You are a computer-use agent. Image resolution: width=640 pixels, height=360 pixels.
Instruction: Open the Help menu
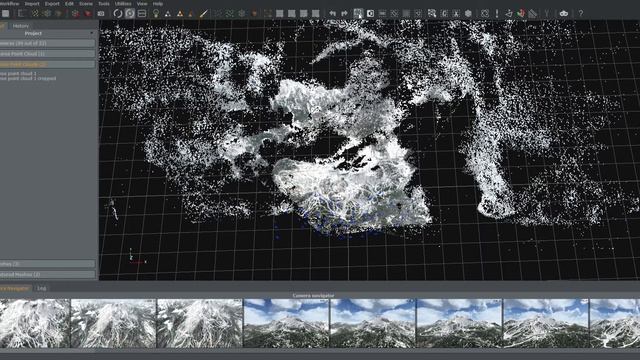158,3
